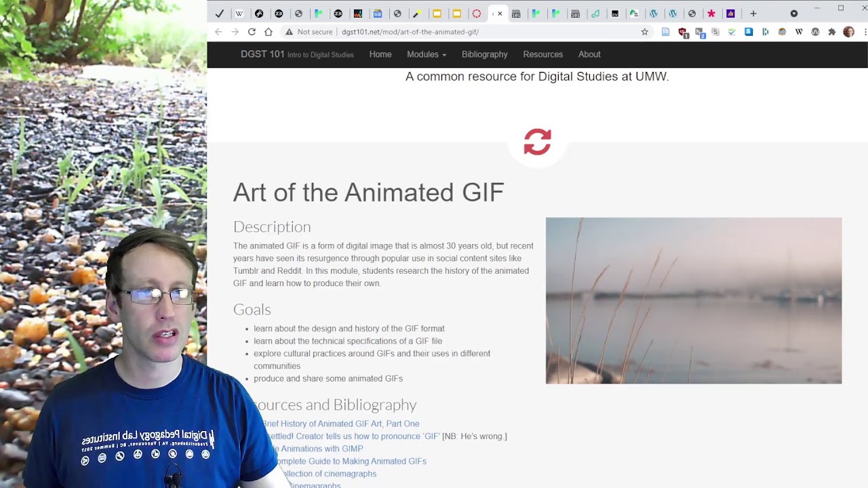Click the Goals heading

252,310
